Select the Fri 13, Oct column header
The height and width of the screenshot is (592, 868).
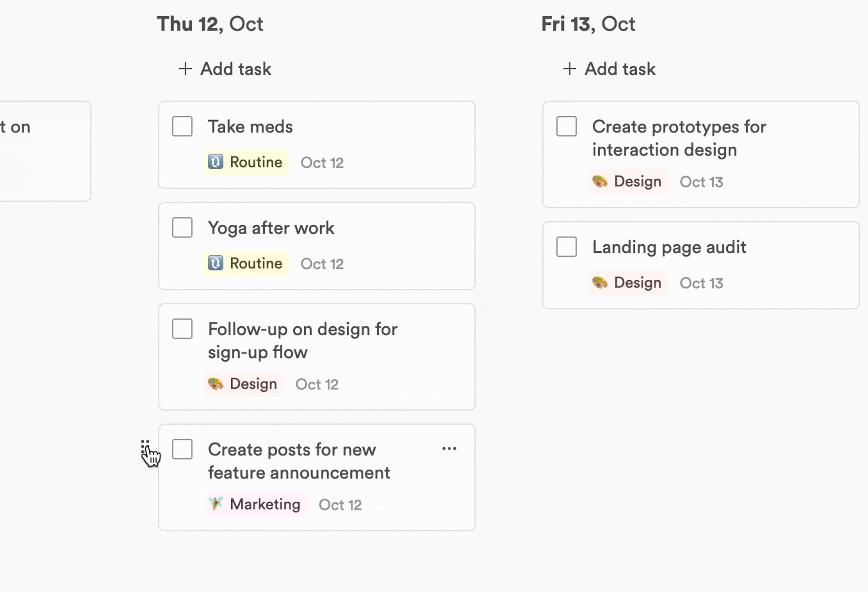point(588,24)
